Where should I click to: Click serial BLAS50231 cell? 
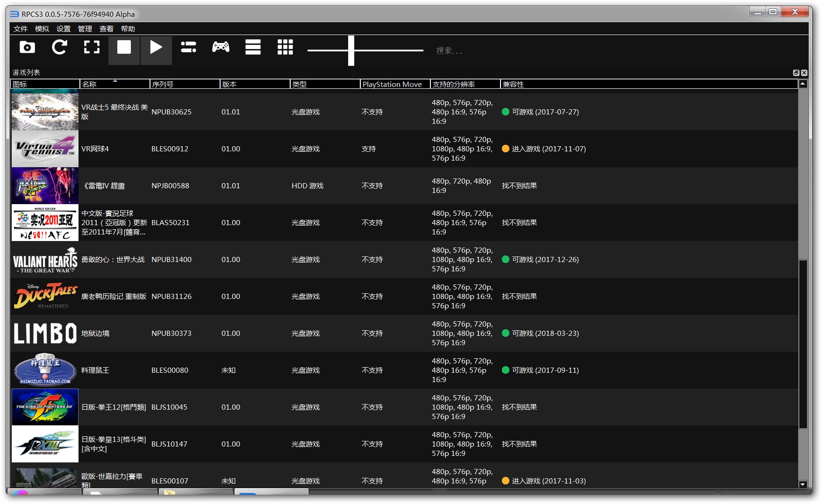pyautogui.click(x=171, y=223)
